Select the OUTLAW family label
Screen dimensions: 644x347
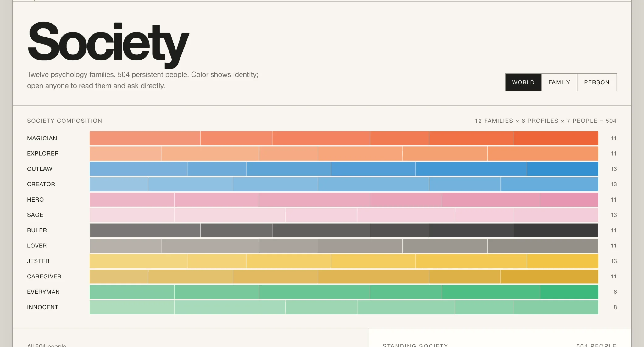[x=40, y=169]
